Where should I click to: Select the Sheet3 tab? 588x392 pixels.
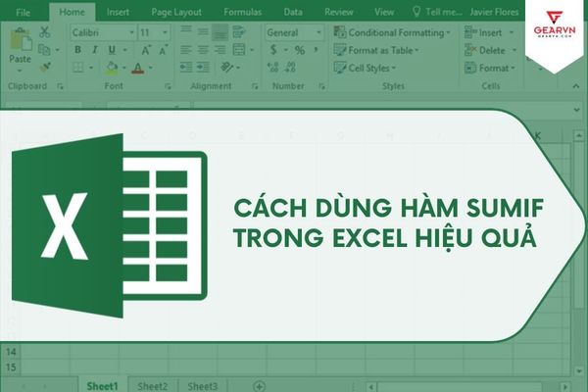pyautogui.click(x=203, y=386)
